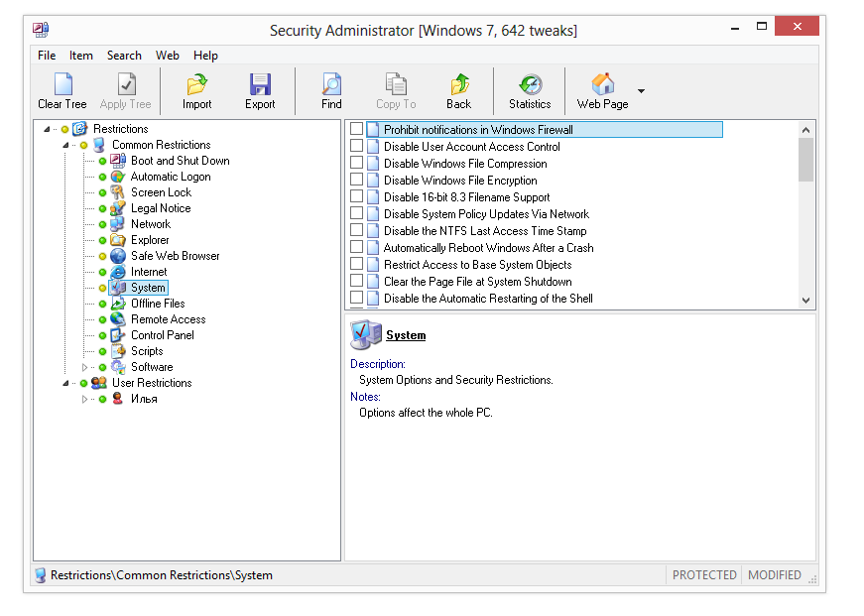Viewport: 864px width, 616px height.
Task: Select the Safe Web Browser globe icon
Action: 118,256
